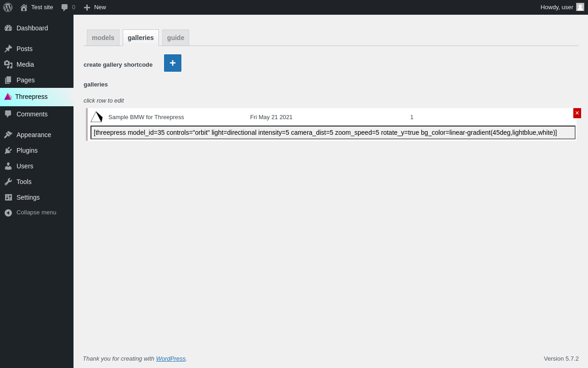
Task: Open the Plugins label
Action: [x=27, y=150]
